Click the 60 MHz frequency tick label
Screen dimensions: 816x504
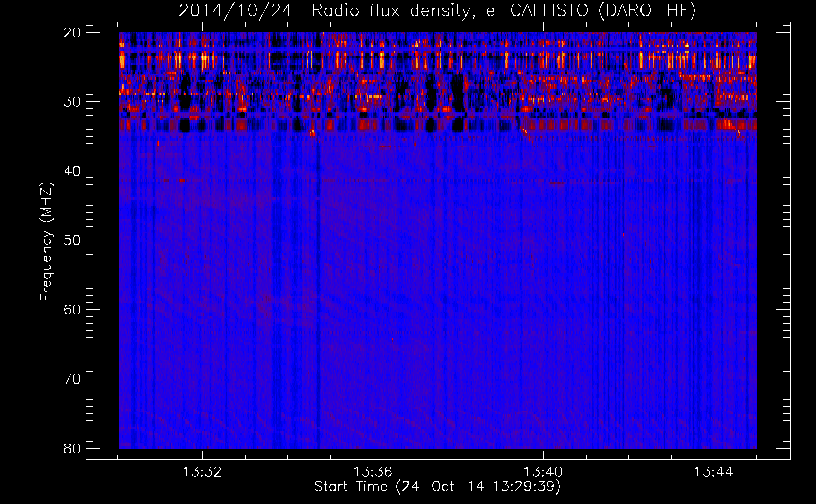72,309
